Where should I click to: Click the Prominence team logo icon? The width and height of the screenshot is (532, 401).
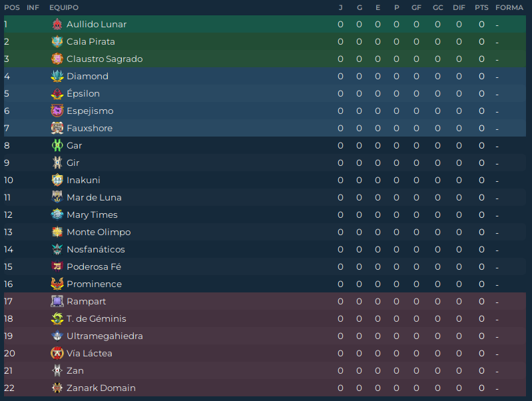pos(57,284)
